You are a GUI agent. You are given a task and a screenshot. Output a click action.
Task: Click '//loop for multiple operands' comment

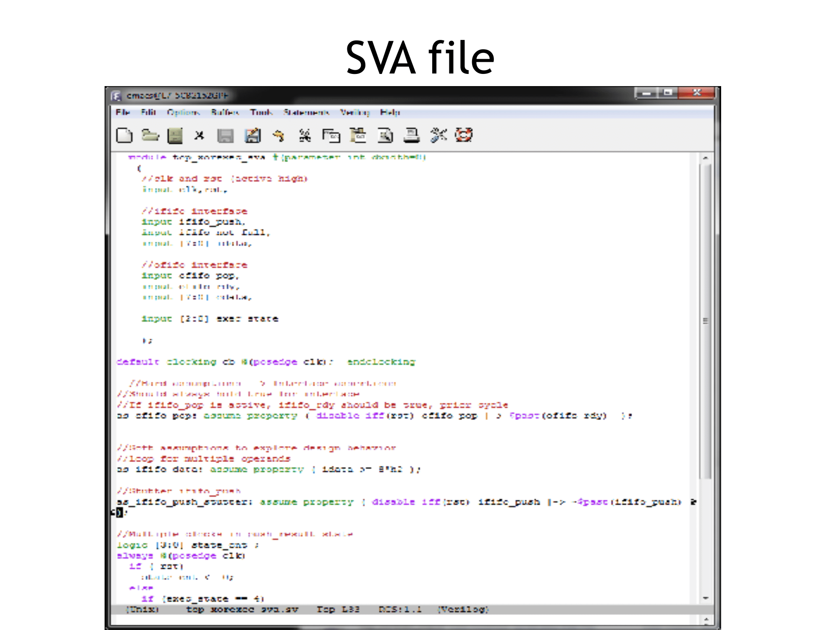pyautogui.click(x=204, y=459)
